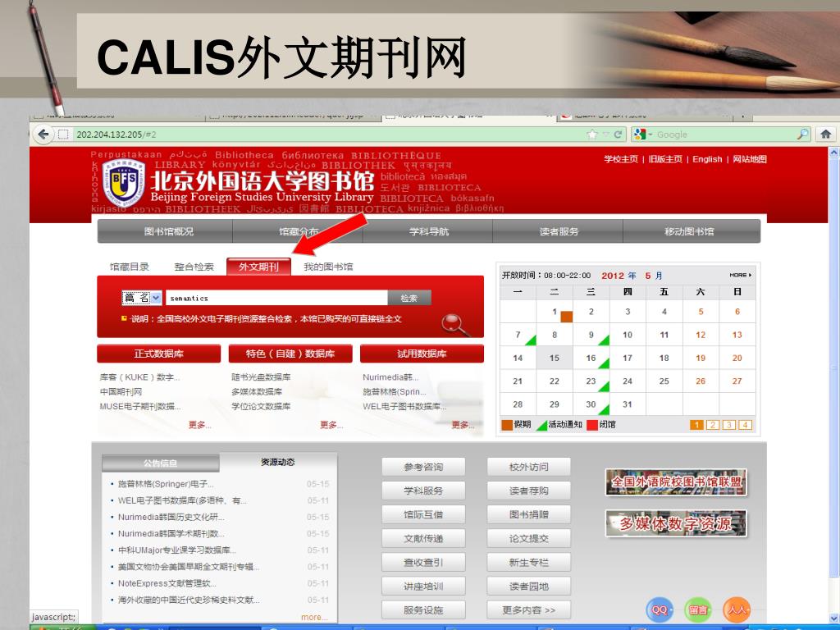Click the 校外访问 button
The image size is (840, 630).
click(529, 467)
